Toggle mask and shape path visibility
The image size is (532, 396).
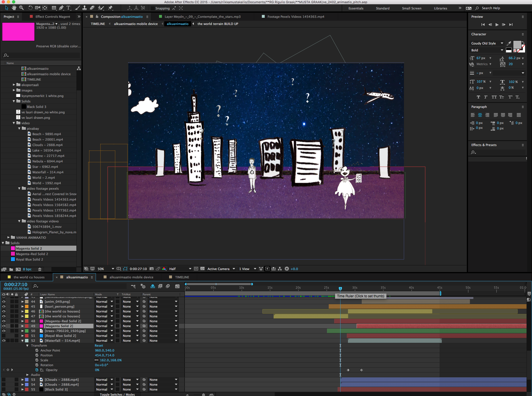point(125,269)
